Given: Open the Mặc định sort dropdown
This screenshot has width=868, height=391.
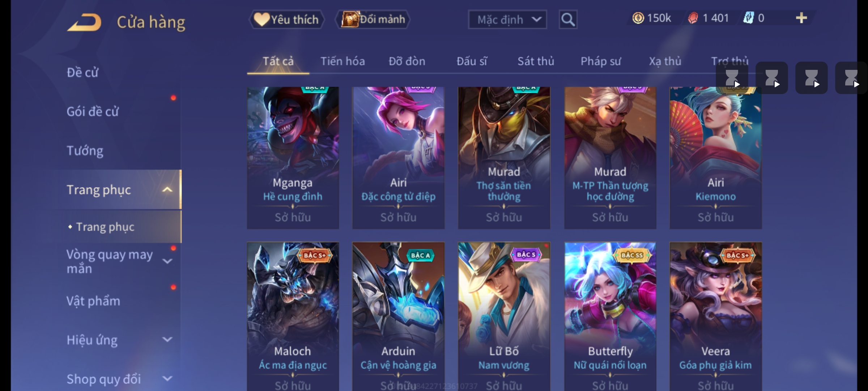Looking at the screenshot, I should (507, 20).
